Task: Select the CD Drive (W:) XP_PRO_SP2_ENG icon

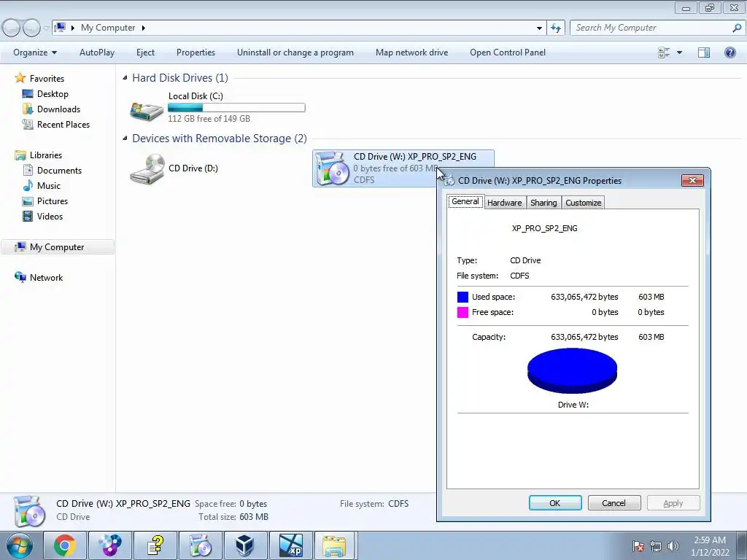Action: coord(333,168)
